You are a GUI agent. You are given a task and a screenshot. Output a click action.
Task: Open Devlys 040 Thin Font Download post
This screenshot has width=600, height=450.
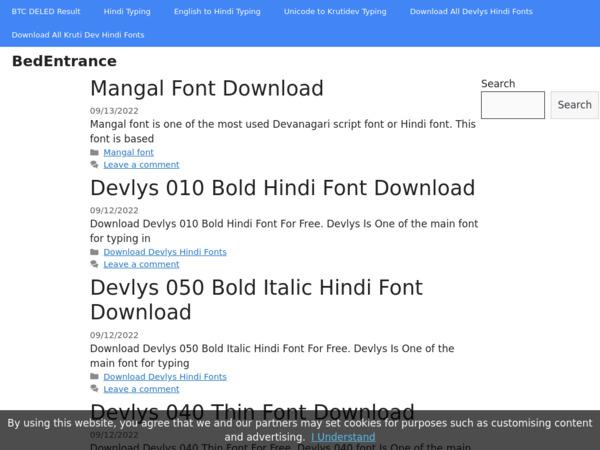tap(252, 412)
